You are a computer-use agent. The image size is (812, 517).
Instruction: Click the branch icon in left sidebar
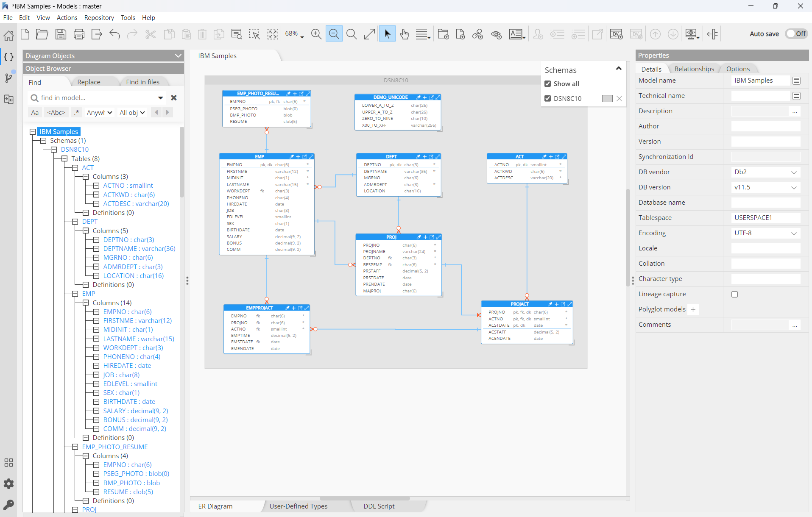(x=8, y=78)
